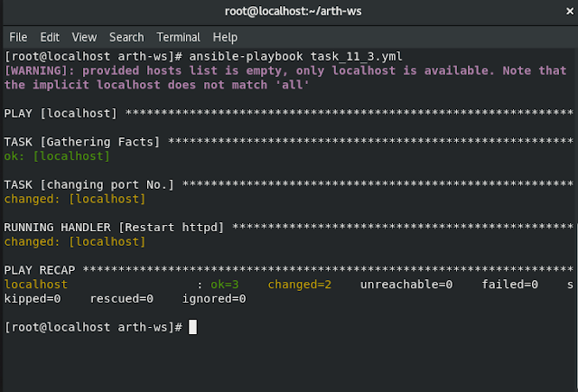Open the Help menu
Viewport: 578px width, 392px height.
tap(225, 37)
